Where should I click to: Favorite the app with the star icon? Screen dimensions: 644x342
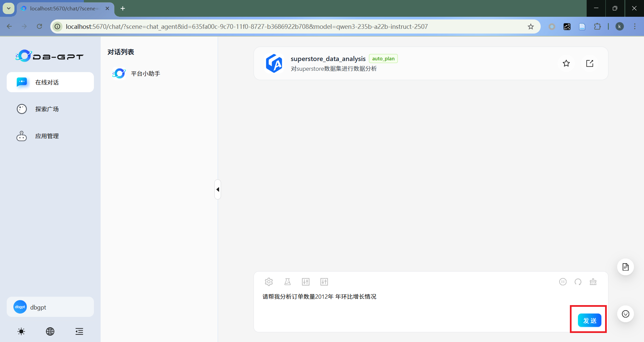(x=566, y=63)
